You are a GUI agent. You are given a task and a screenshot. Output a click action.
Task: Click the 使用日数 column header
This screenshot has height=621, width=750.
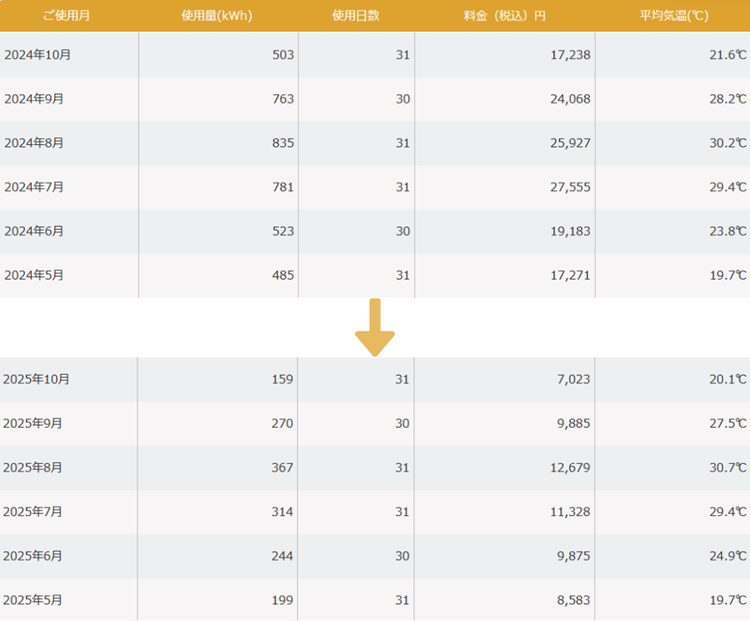pos(356,16)
